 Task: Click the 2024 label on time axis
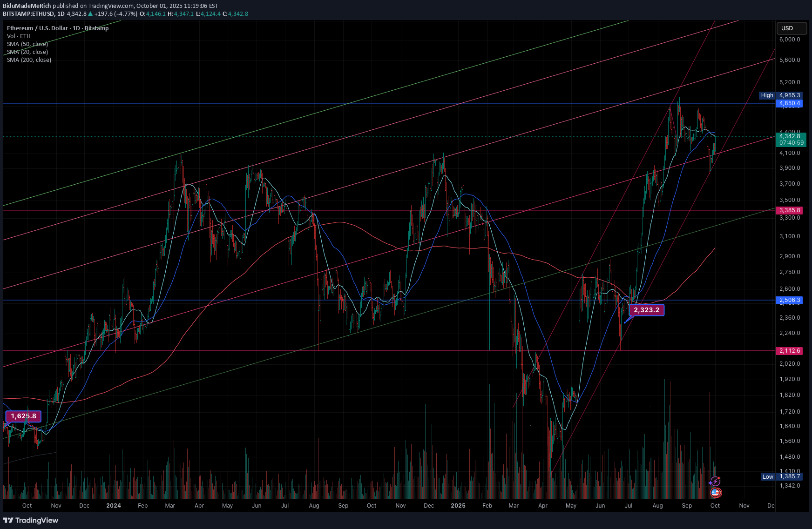tap(113, 506)
